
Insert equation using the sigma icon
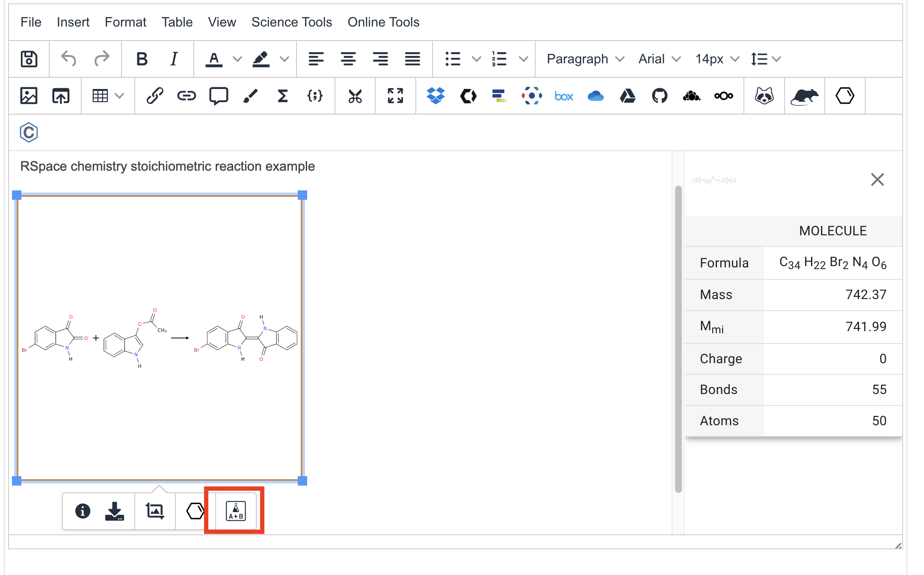(282, 96)
